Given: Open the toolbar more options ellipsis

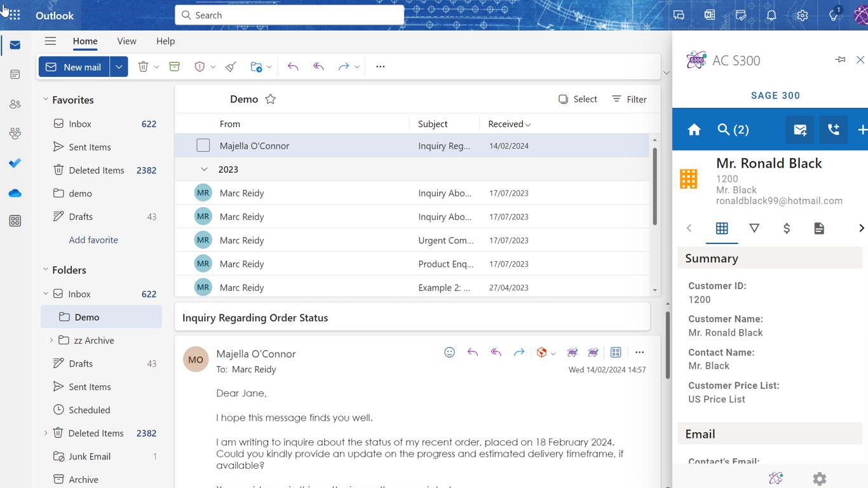Looking at the screenshot, I should 380,67.
